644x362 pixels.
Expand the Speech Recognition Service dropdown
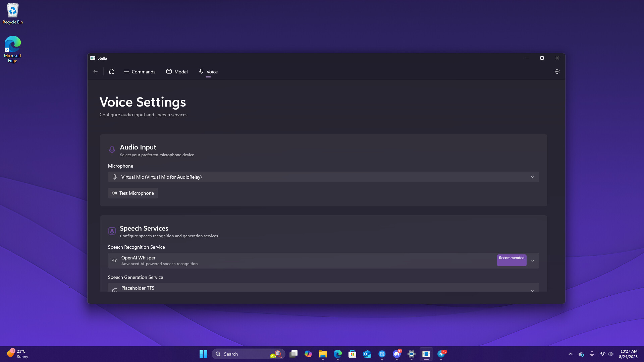(533, 260)
